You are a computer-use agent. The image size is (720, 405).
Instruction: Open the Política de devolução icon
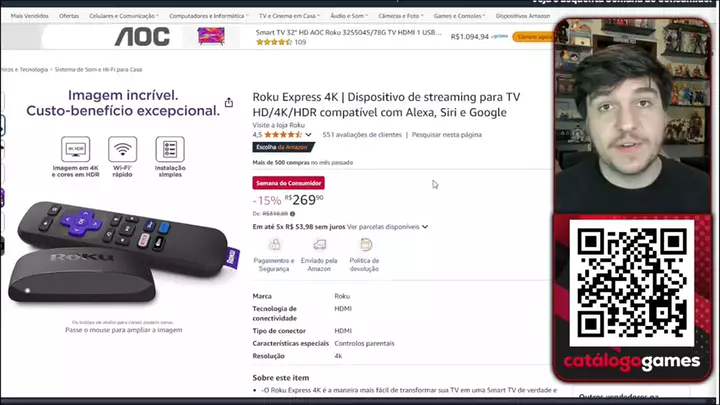(x=366, y=244)
